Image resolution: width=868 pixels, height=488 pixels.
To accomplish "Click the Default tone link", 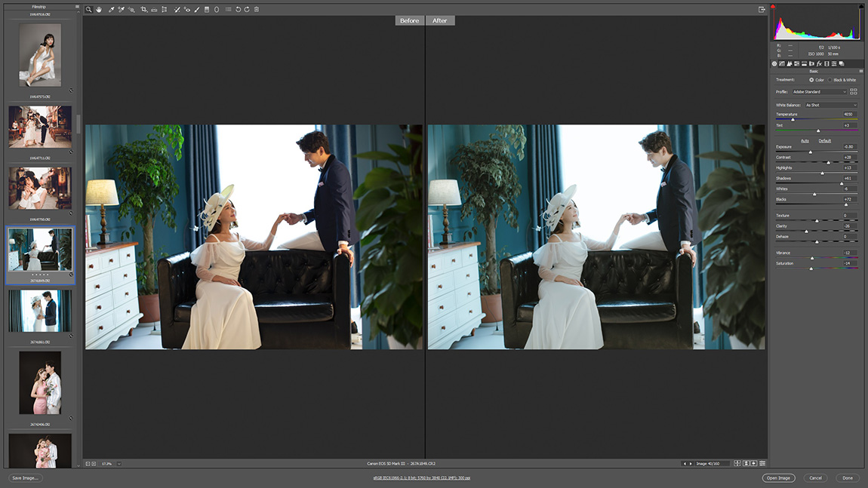I will click(x=825, y=140).
